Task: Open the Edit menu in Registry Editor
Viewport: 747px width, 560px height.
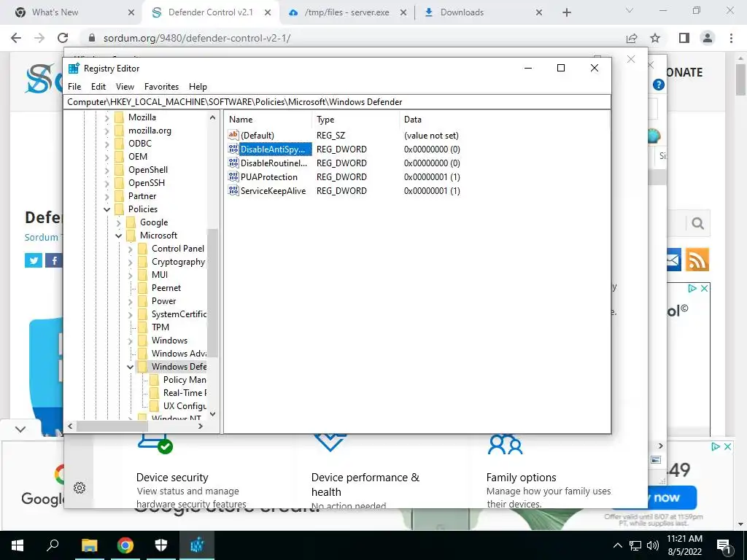Action: tap(98, 87)
